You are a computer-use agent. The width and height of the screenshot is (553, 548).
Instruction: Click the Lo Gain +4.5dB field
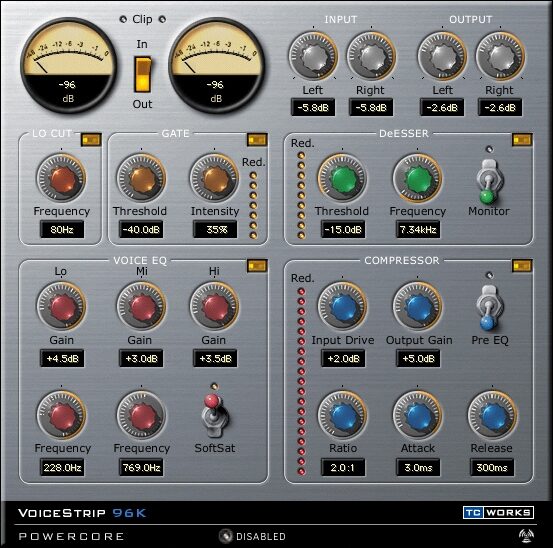tap(62, 359)
